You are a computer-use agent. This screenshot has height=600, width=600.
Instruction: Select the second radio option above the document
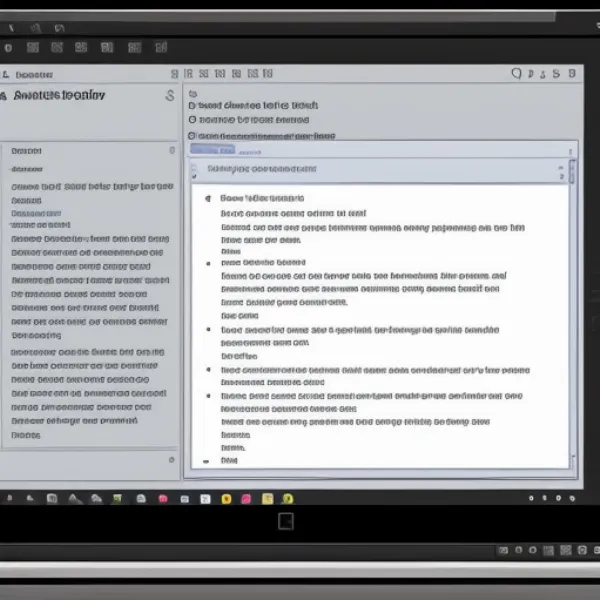pyautogui.click(x=193, y=120)
